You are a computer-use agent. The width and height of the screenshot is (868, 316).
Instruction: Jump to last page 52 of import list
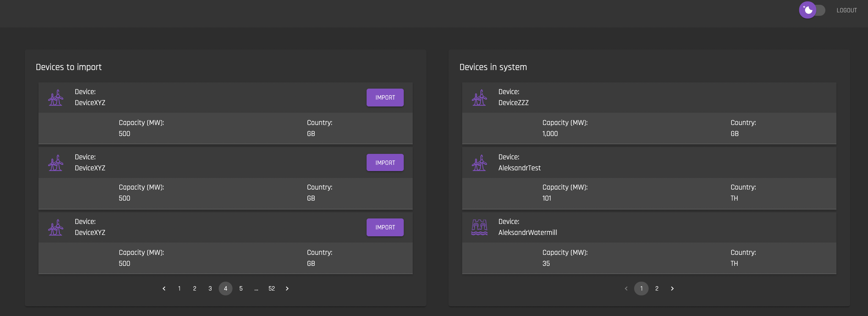point(272,289)
